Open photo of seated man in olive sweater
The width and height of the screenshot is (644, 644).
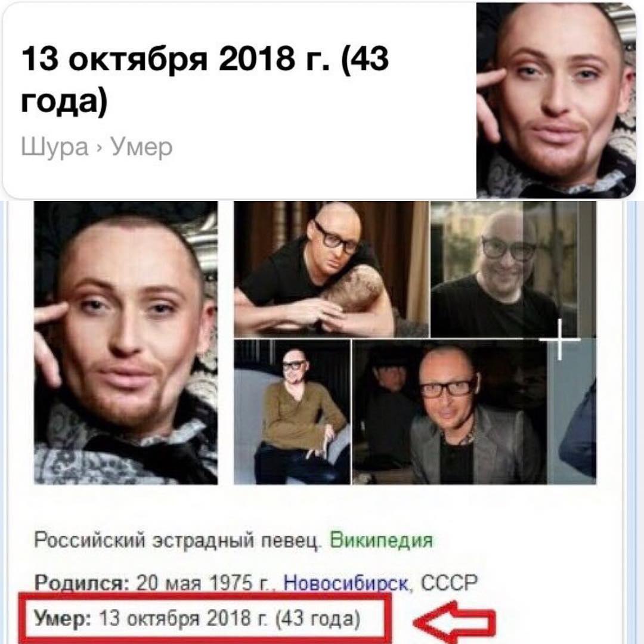(x=292, y=412)
